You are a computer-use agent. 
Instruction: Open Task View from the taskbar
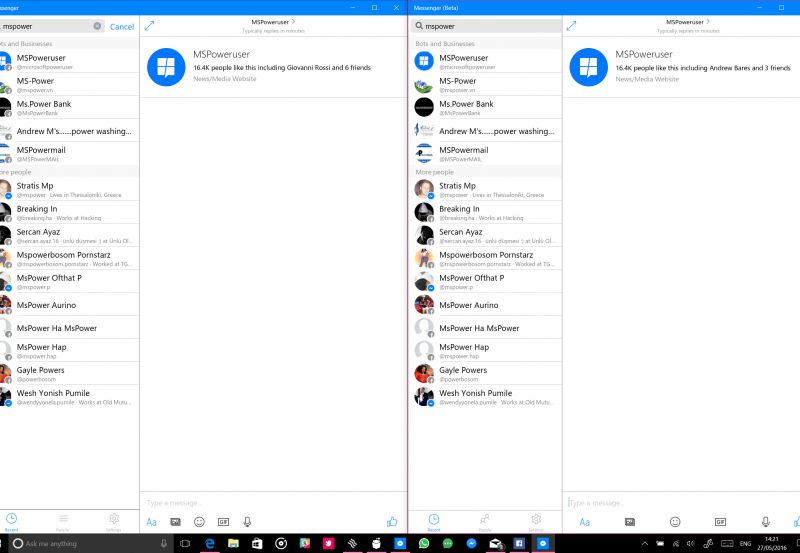(x=185, y=543)
